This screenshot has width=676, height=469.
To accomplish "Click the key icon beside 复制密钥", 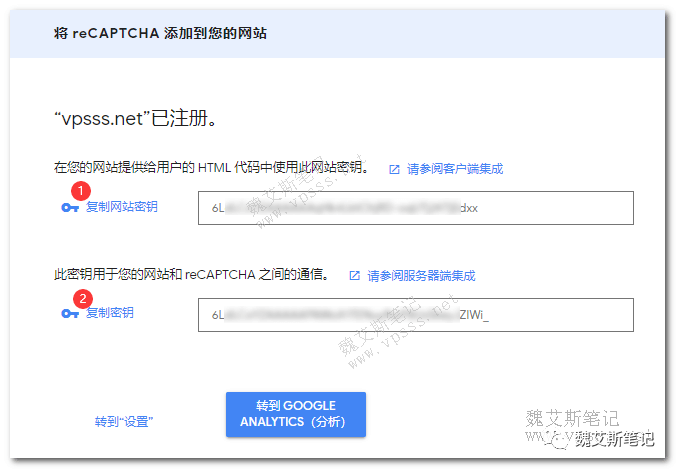I will (x=70, y=313).
